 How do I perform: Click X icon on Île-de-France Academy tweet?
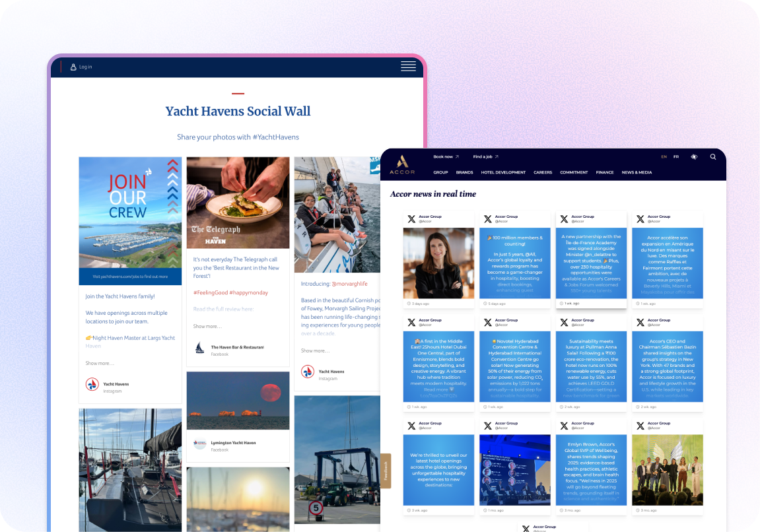564,219
